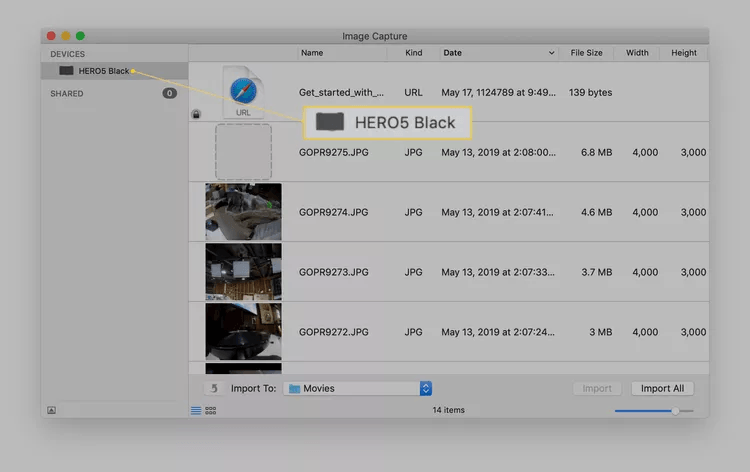Sort by the Width column header
The width and height of the screenshot is (750, 472).
(x=637, y=53)
